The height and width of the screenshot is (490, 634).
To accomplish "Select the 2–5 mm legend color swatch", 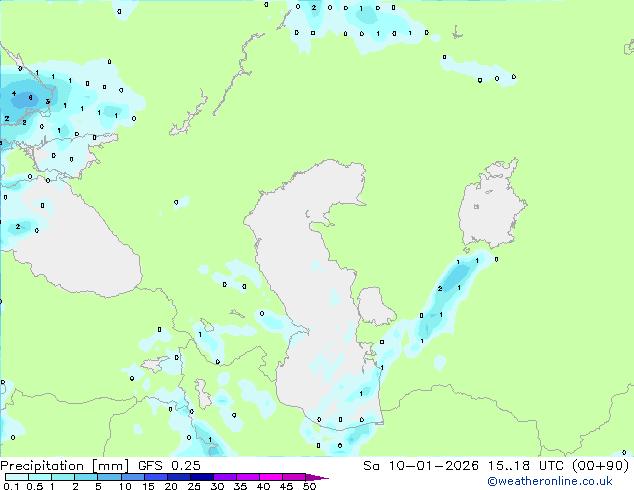I will [x=86, y=477].
